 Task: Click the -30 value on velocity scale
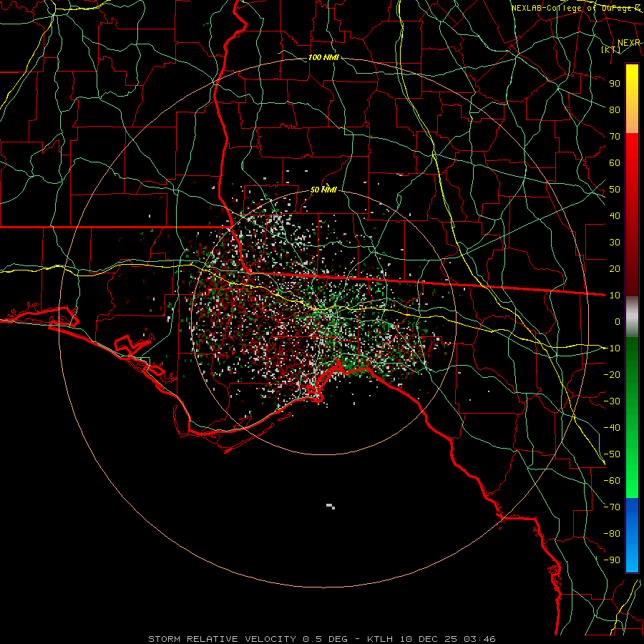click(612, 401)
